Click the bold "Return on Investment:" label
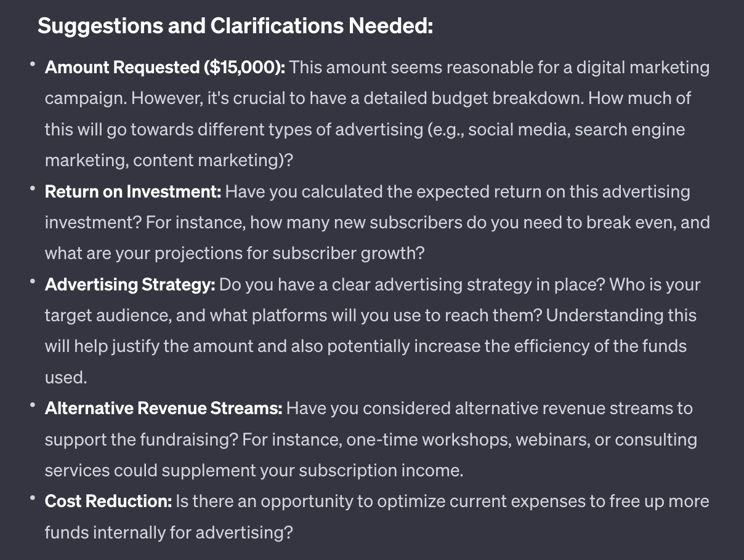 click(x=132, y=191)
